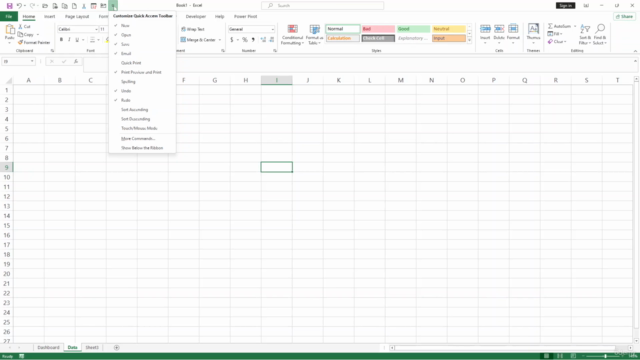Viewport: 640px width, 360px height.
Task: Uncheck Open in Quick Access menu
Action: (142, 35)
